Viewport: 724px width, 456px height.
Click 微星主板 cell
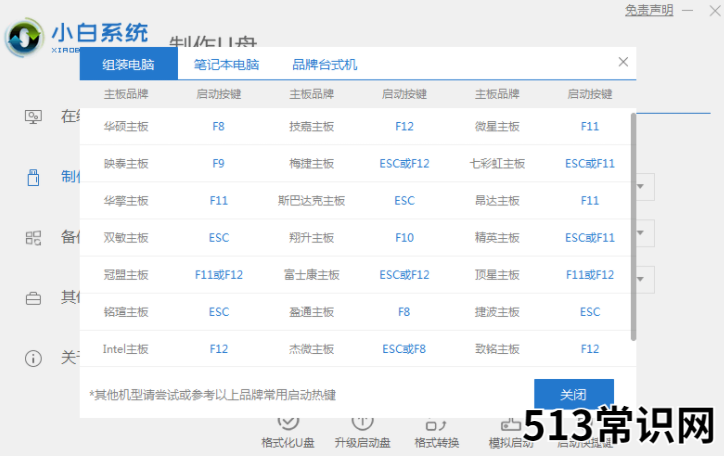497,126
